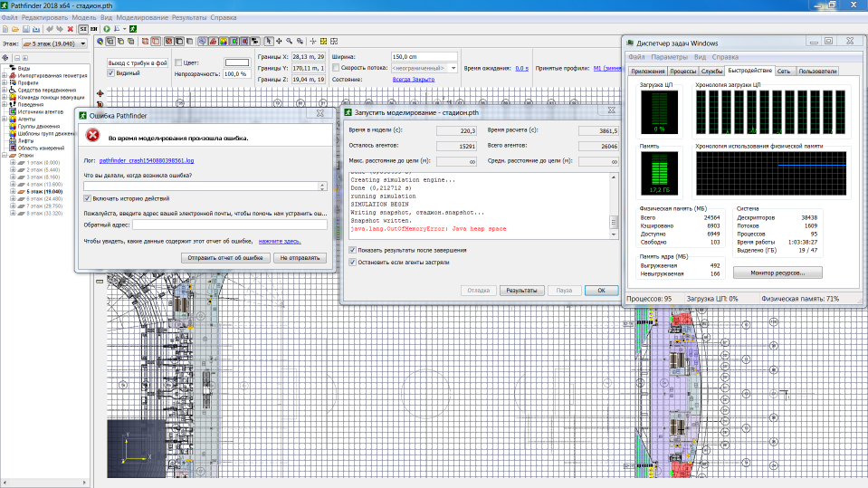Open the pathfinder_crash log link
The height and width of the screenshot is (488, 868).
point(147,160)
